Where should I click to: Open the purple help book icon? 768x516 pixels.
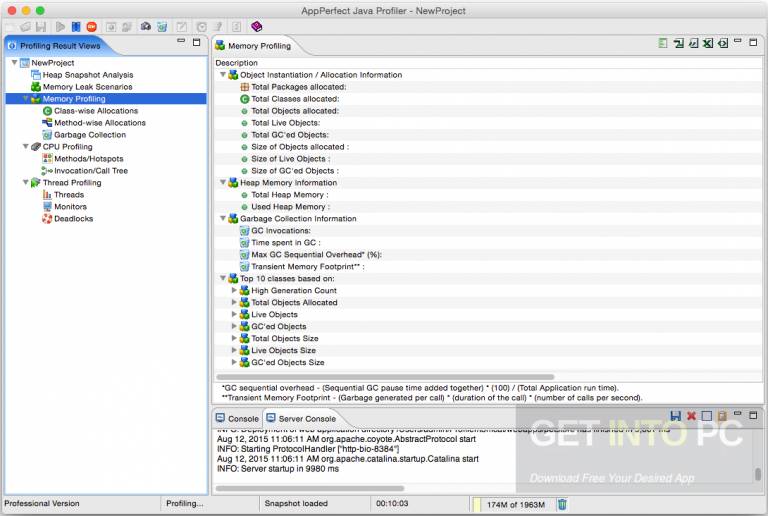point(257,26)
